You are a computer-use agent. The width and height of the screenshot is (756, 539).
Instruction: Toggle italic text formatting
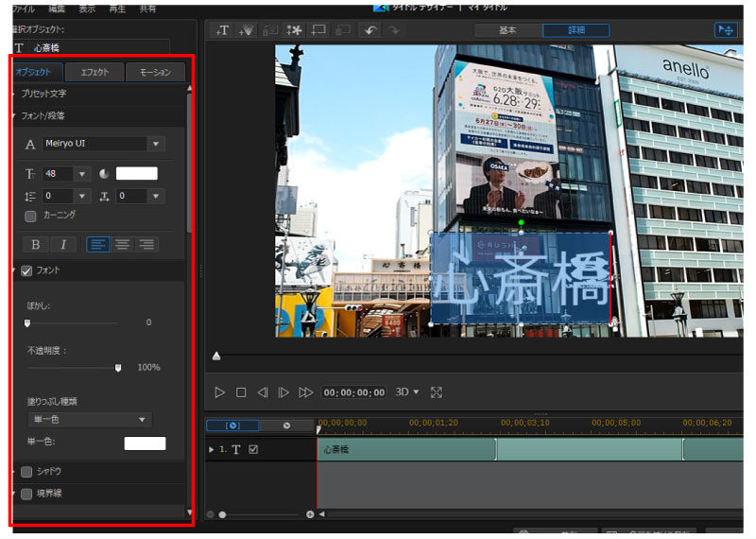pyautogui.click(x=63, y=244)
